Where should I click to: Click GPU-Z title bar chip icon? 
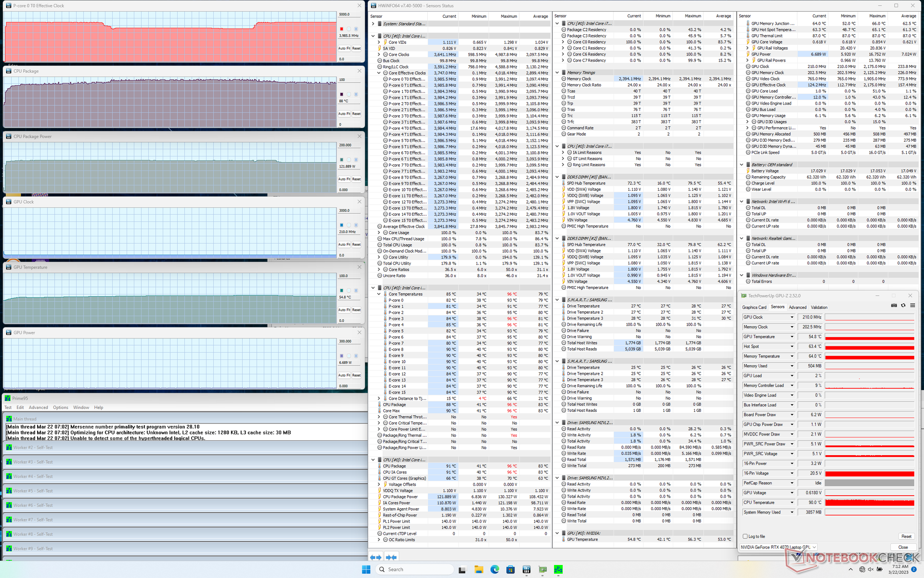(744, 296)
